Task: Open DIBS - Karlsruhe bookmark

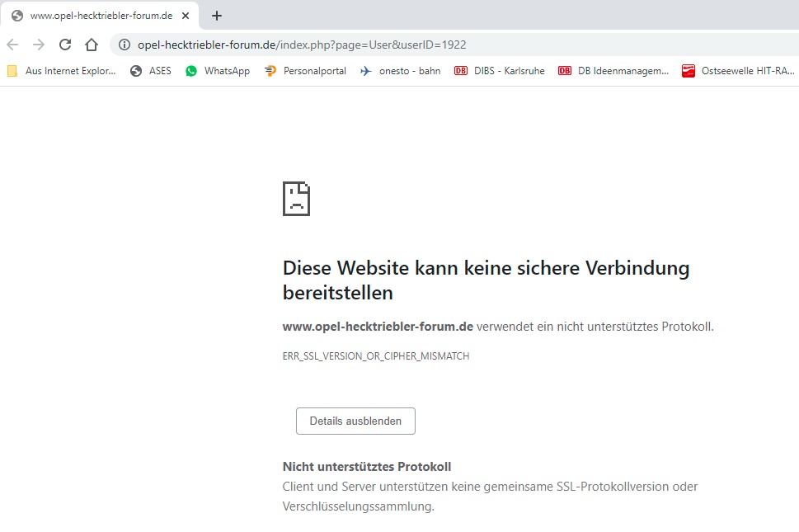Action: click(500, 71)
